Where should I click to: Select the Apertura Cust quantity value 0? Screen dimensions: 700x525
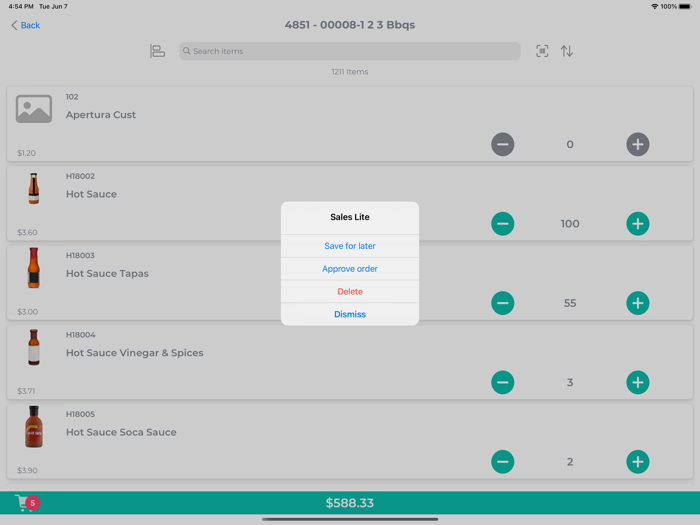click(570, 144)
